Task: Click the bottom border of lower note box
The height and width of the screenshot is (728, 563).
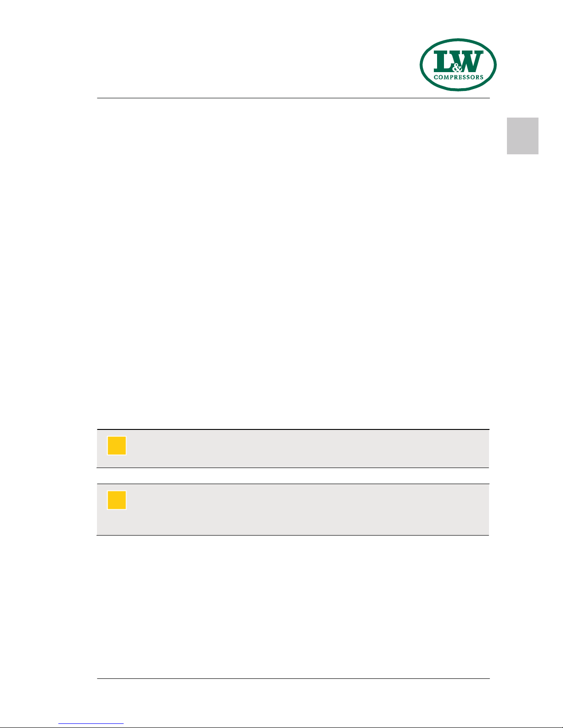Action: point(293,535)
